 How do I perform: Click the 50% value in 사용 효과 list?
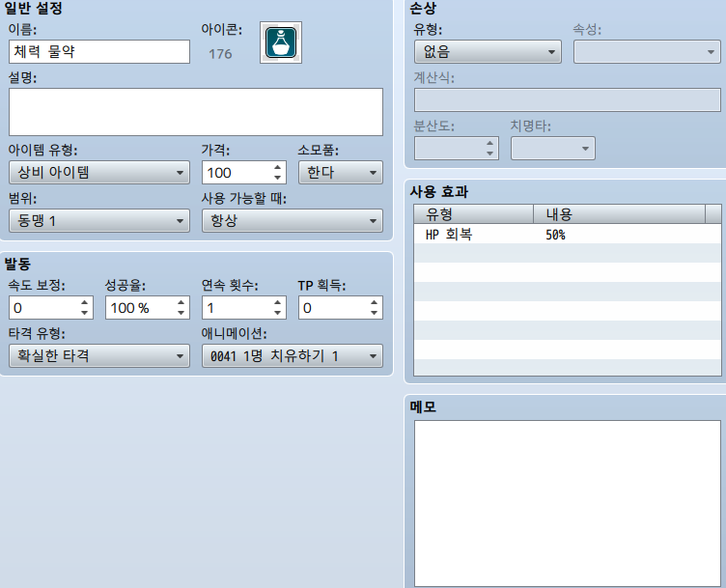coord(555,235)
